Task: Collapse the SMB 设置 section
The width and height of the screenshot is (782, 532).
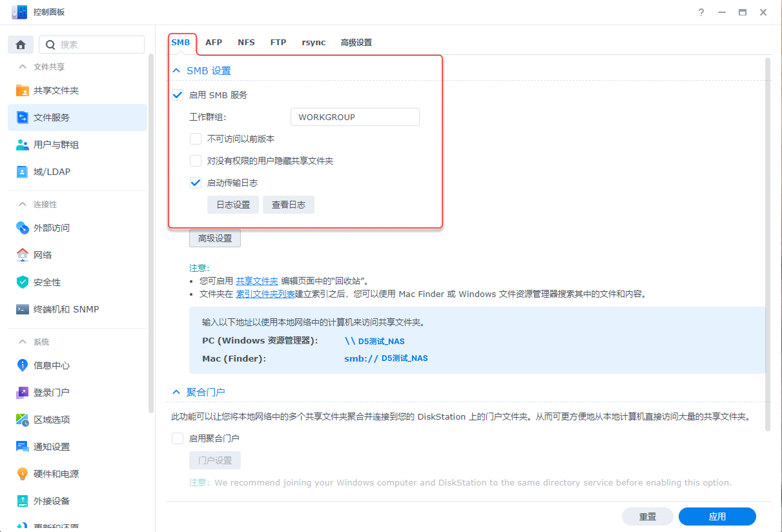Action: pos(176,71)
